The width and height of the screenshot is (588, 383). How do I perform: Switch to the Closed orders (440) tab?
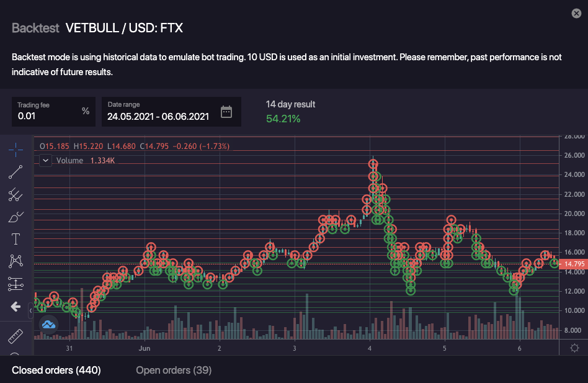tap(56, 371)
